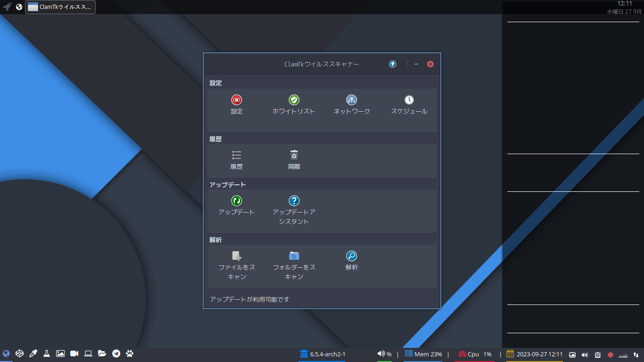The height and width of the screenshot is (362, 644).
Task: Open laptop icon app in dock
Action: point(88,354)
